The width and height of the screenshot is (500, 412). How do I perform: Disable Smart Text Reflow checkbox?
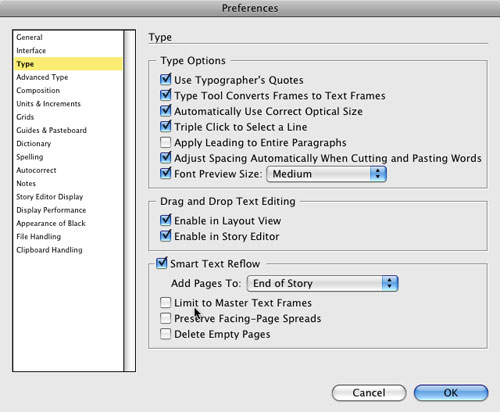point(162,263)
